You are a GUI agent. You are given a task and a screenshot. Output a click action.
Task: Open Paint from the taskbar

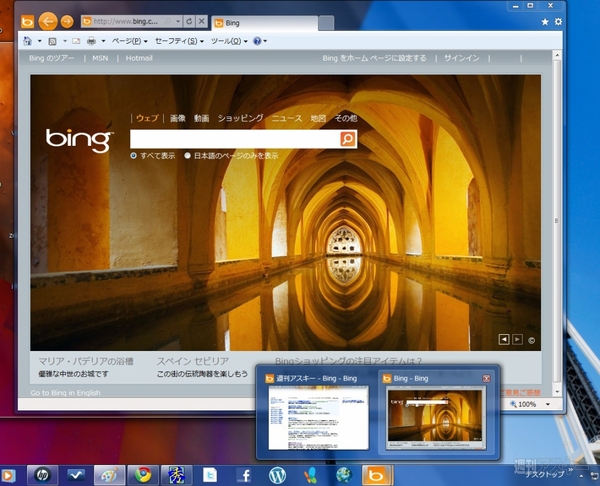(x=109, y=475)
